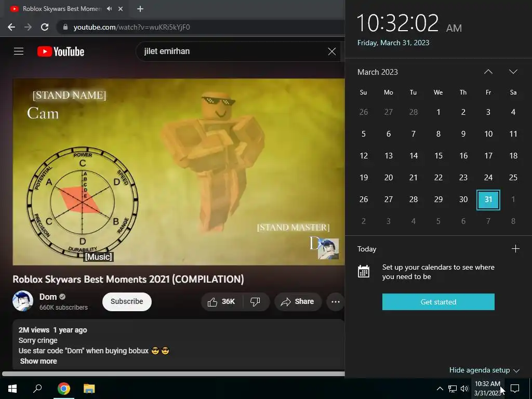The width and height of the screenshot is (532, 399).
Task: Select March 1 in calendar
Action: tap(438, 112)
